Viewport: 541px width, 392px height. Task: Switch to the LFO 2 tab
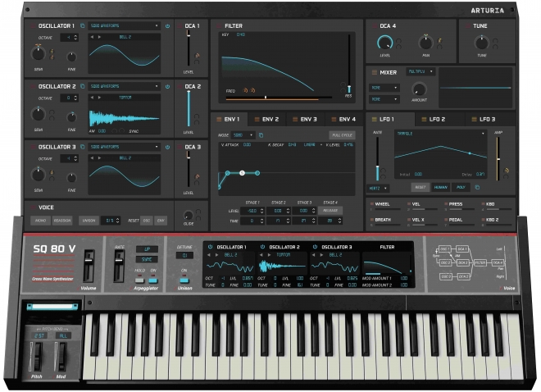(x=434, y=119)
